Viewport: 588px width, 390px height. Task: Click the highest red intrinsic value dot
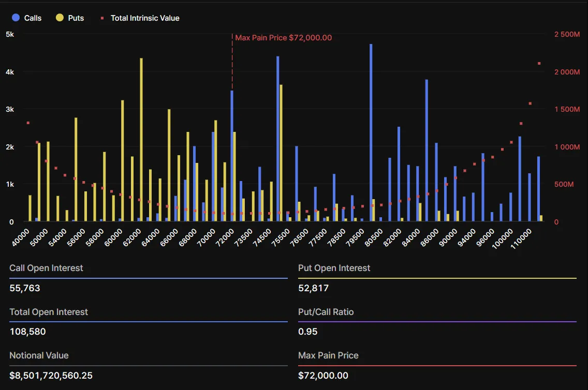tap(539, 64)
